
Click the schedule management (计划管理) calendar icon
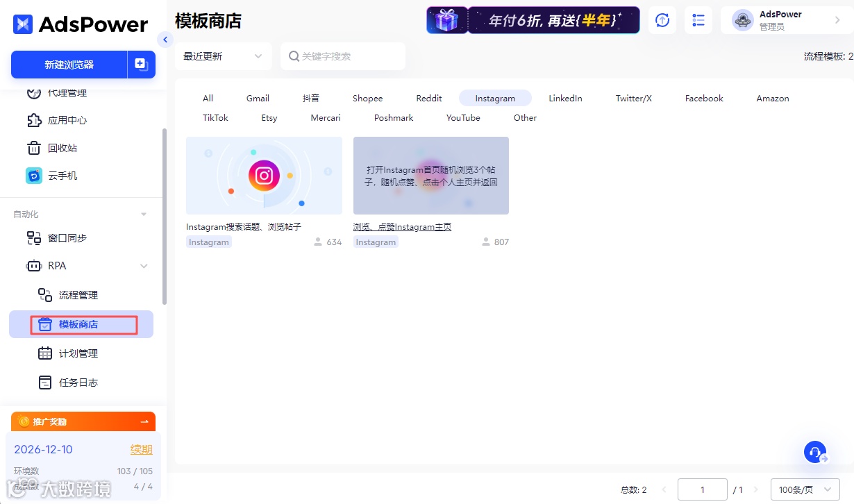[45, 353]
